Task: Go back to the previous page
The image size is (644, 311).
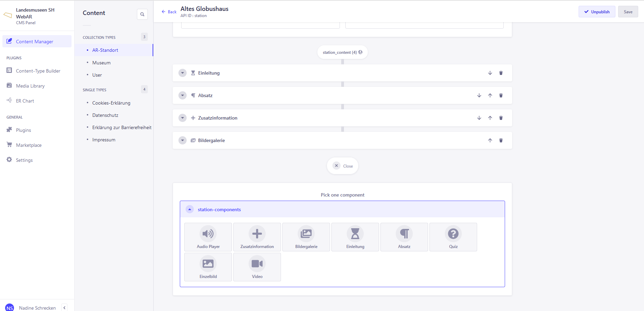Action: point(169,12)
